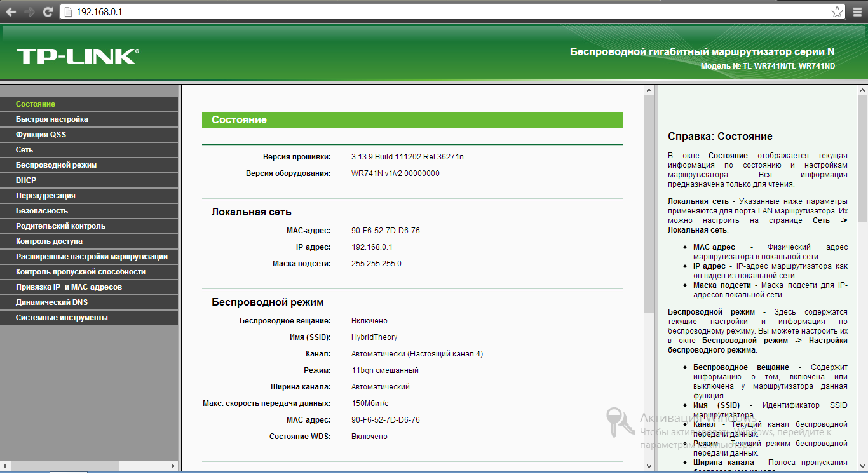Click the Локальная сеть section heading

tap(252, 212)
